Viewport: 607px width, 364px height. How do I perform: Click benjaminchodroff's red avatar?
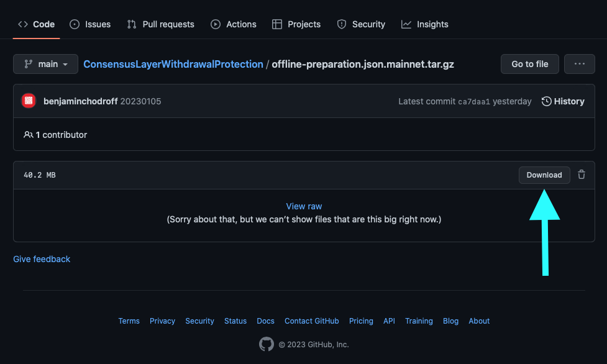pos(29,101)
